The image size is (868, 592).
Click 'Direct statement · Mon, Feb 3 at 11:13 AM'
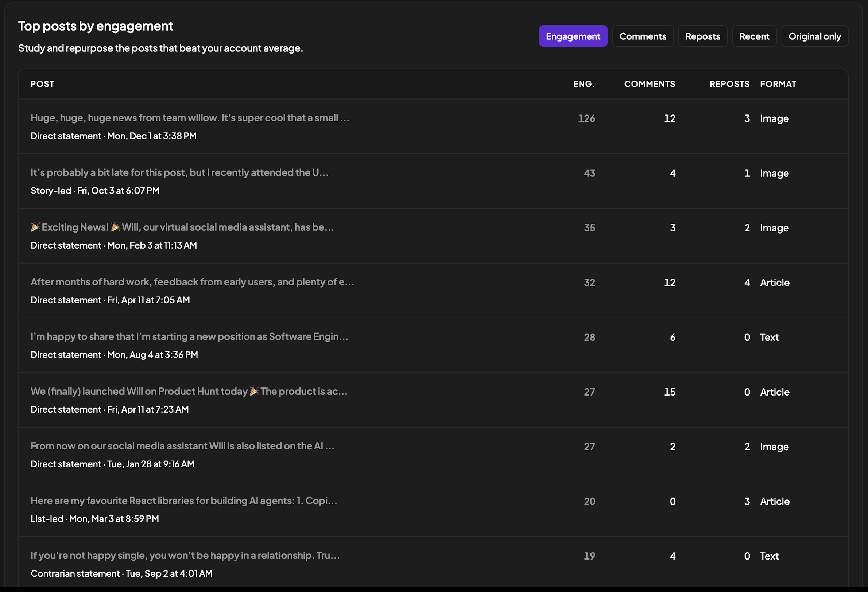[113, 245]
